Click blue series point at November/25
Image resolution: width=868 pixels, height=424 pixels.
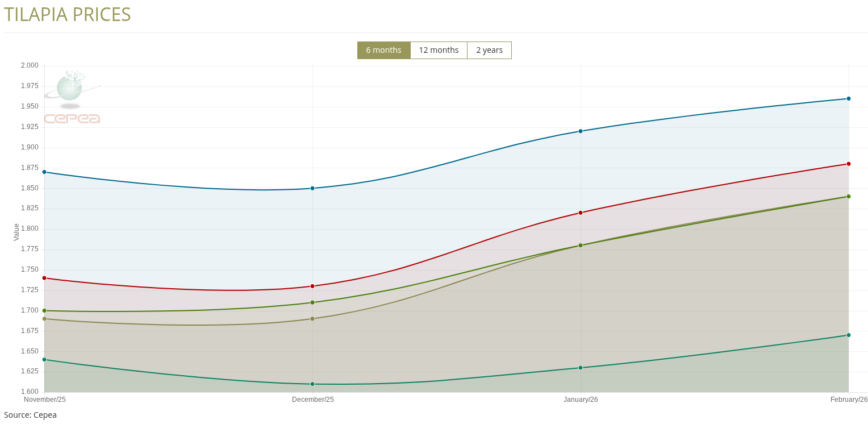point(44,172)
